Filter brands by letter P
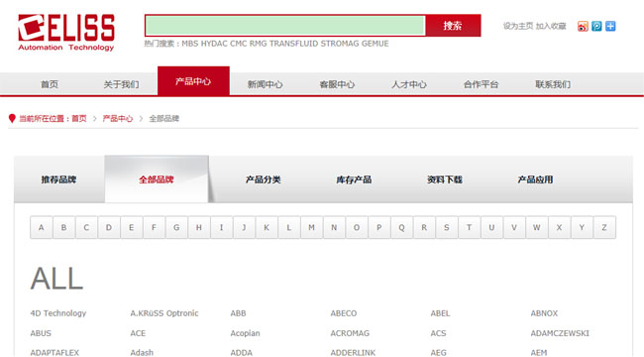This screenshot has height=357, width=644. [x=379, y=227]
